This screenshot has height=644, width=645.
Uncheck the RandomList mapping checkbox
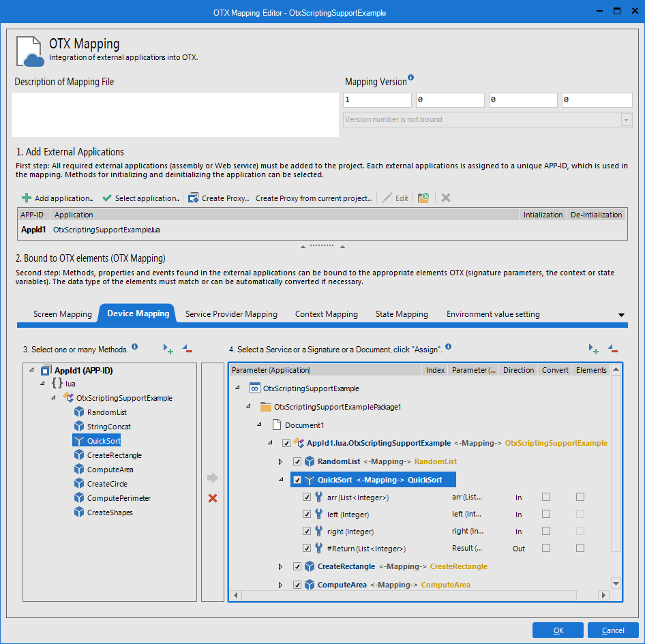point(297,461)
